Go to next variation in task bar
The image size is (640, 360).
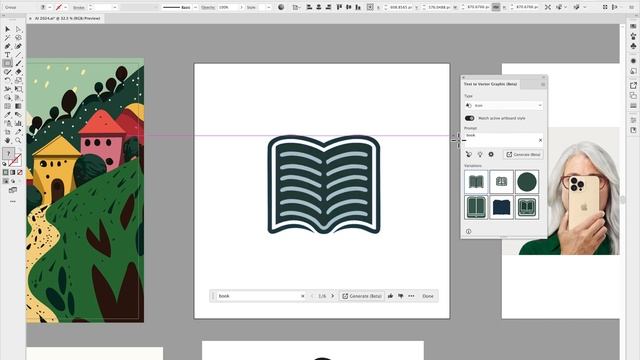pos(333,296)
